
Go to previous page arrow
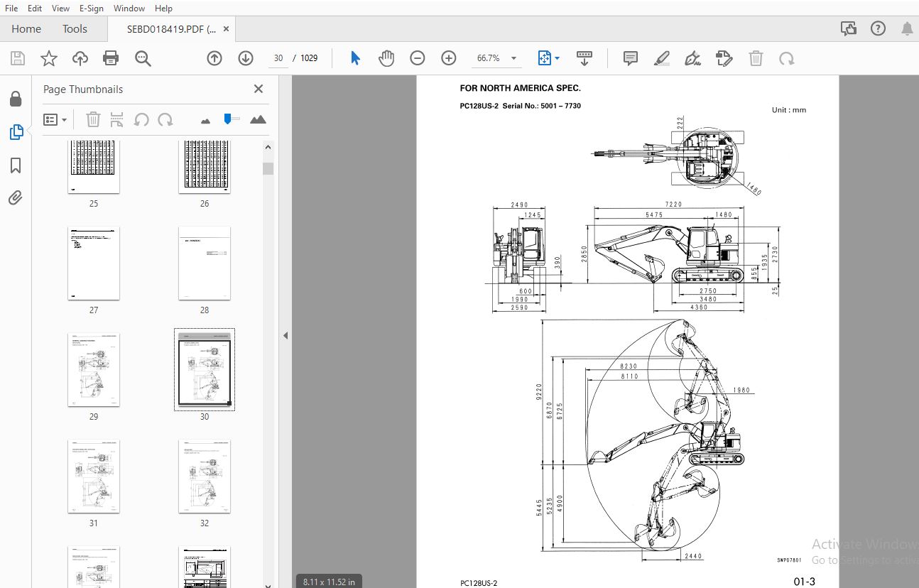(214, 58)
